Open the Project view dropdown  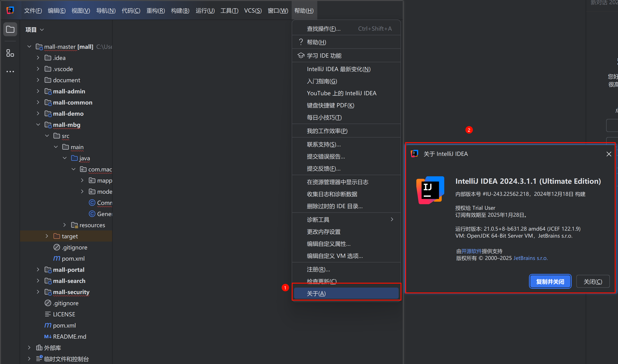(x=34, y=30)
